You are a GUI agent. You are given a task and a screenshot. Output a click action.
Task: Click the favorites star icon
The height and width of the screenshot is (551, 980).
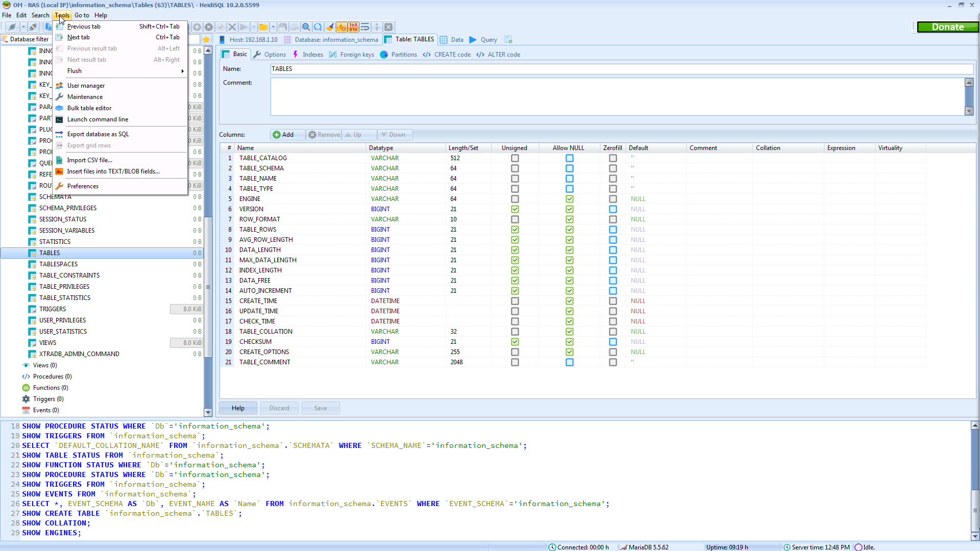coord(206,39)
